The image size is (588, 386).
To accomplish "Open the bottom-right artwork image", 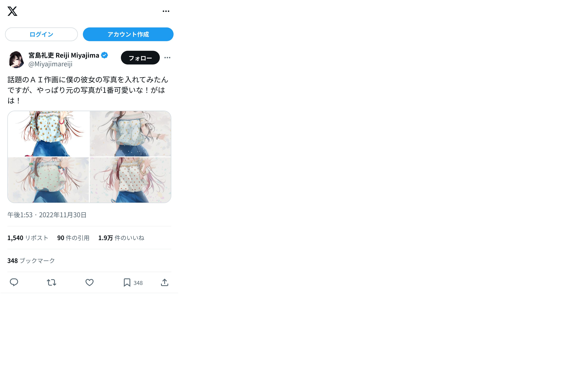I will pyautogui.click(x=130, y=180).
